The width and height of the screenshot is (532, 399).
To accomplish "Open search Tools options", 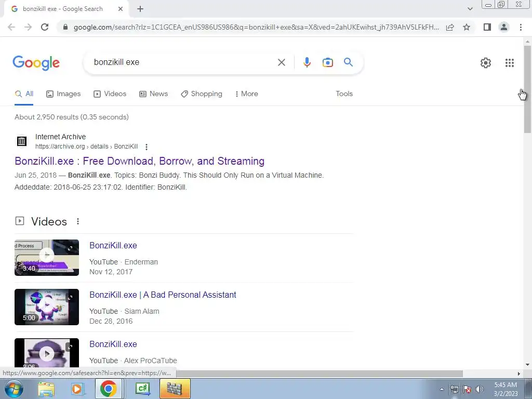I will tap(344, 94).
